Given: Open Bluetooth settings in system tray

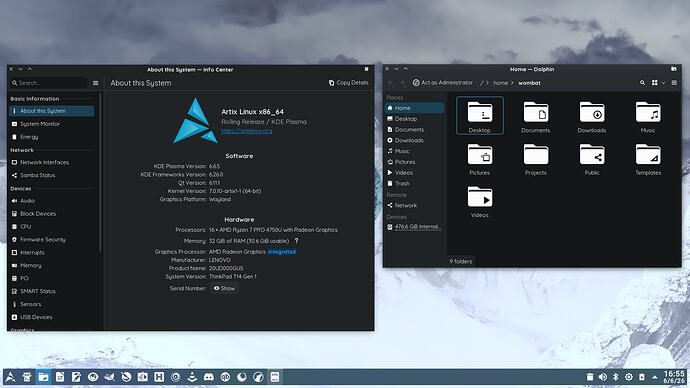Looking at the screenshot, I should 616,377.
